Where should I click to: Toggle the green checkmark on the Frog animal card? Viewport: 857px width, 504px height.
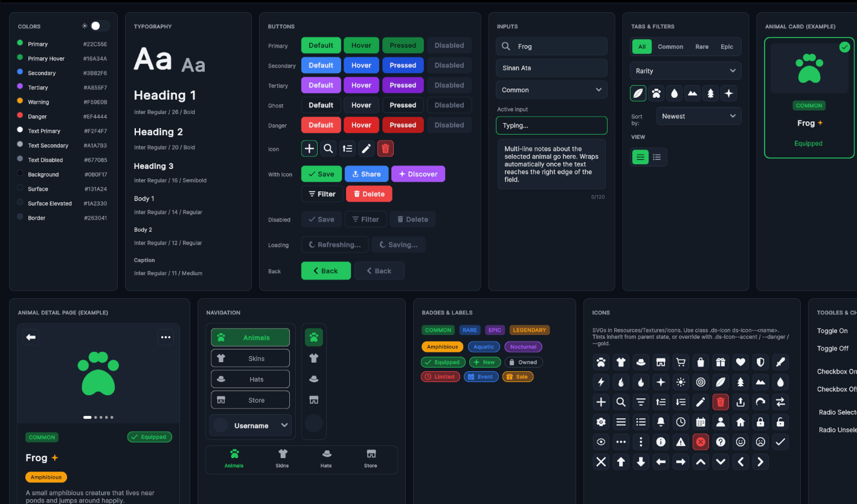coord(844,47)
